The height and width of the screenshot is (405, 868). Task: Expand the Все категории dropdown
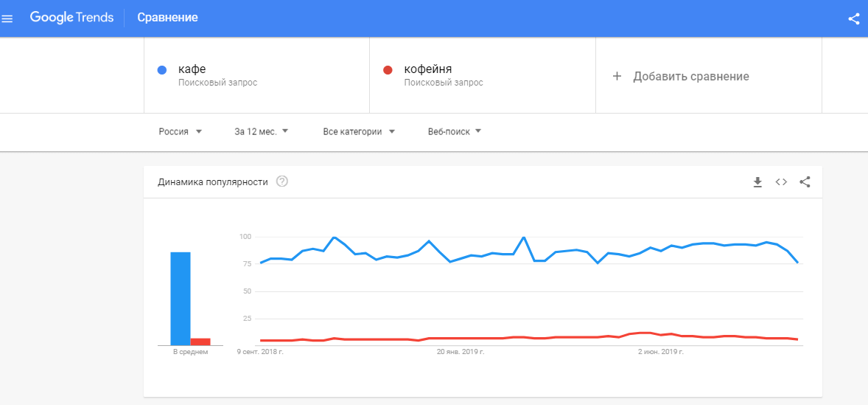pos(359,132)
